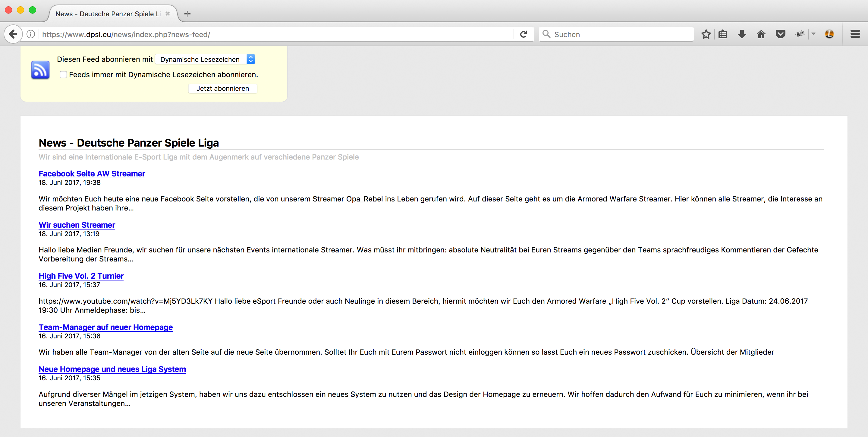868x437 pixels.
Task: Reload the current page
Action: (523, 34)
